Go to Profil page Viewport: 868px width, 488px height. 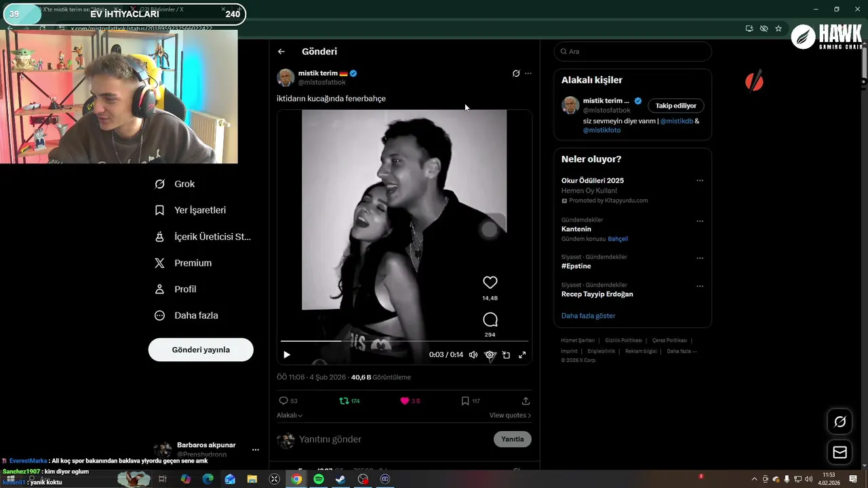point(176,289)
